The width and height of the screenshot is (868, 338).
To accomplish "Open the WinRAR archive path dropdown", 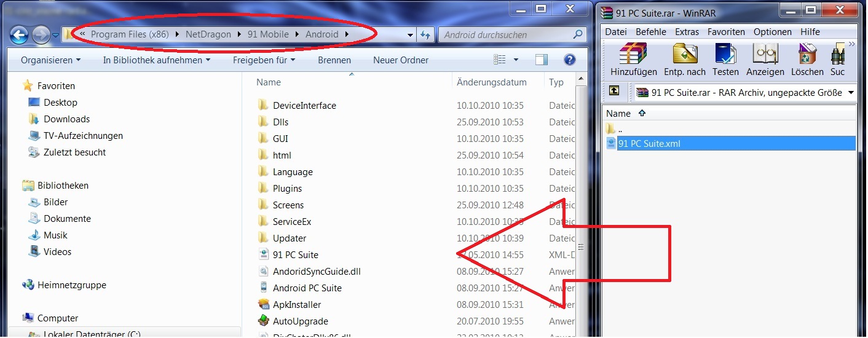I will [851, 92].
